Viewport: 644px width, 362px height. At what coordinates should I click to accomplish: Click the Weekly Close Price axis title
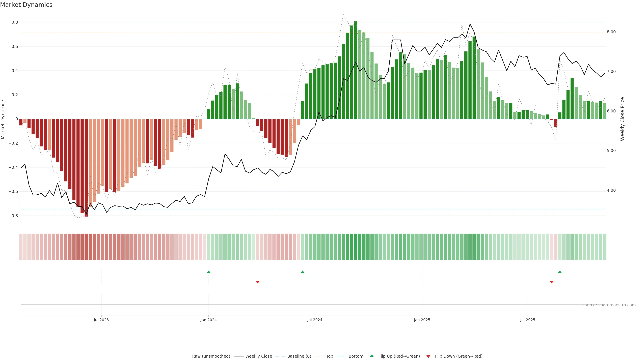[622, 119]
